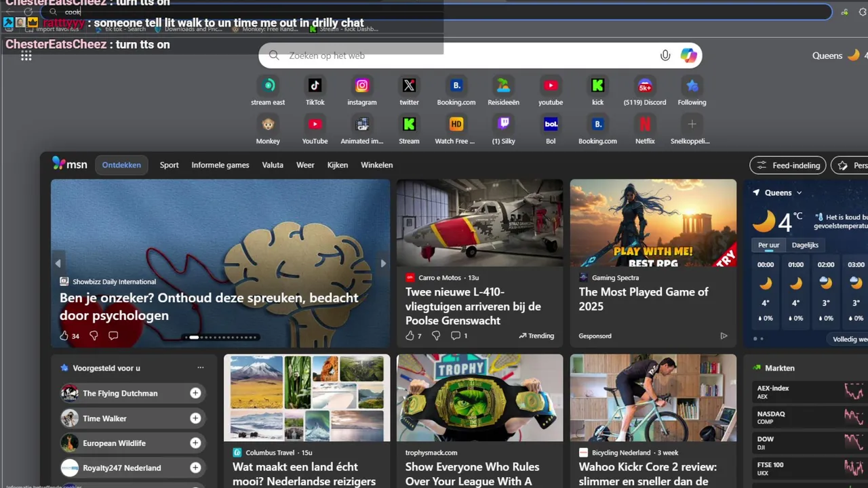Open the FTSE 100 market row
Screen dimensions: 868x488
(x=810, y=468)
